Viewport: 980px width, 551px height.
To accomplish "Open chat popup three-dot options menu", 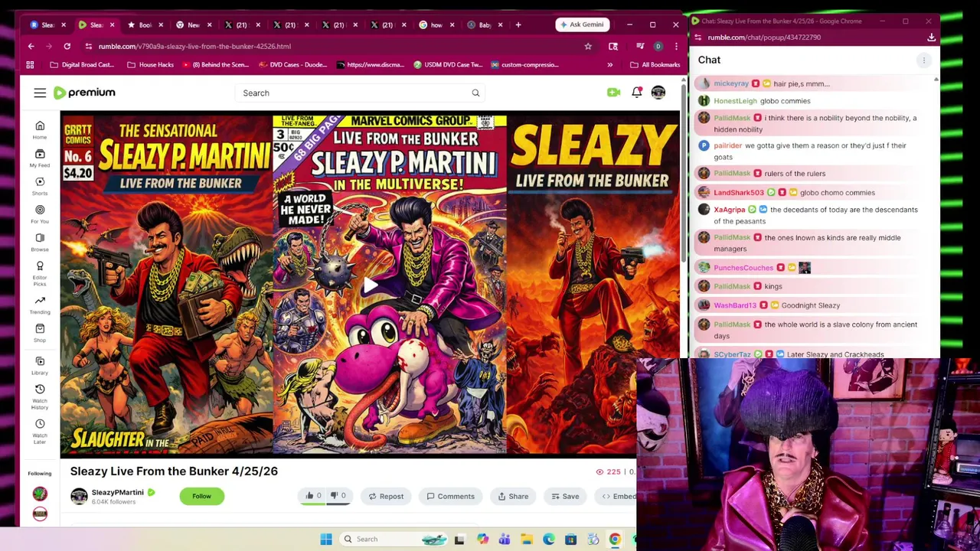I will click(x=924, y=60).
